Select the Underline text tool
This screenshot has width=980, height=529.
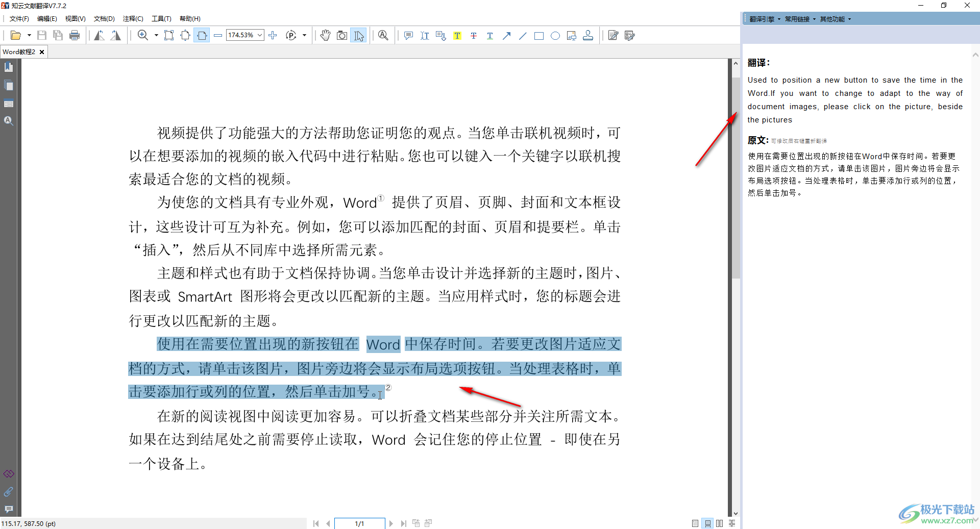pyautogui.click(x=490, y=35)
